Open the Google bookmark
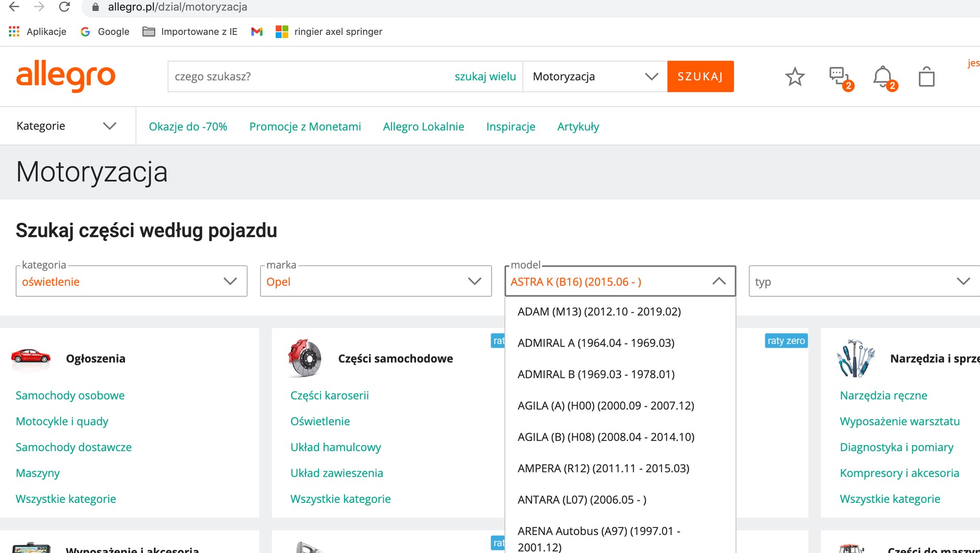The height and width of the screenshot is (553, 980). point(105,32)
